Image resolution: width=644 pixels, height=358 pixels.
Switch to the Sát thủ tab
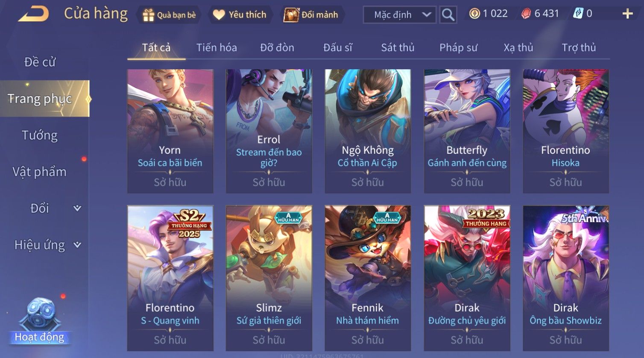(x=398, y=47)
